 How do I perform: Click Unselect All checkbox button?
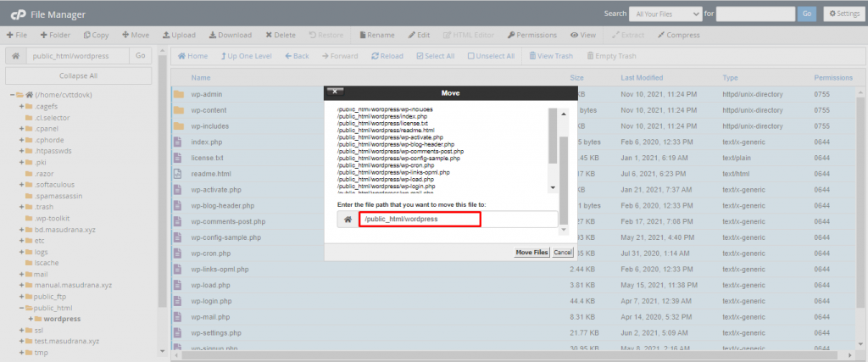click(x=491, y=56)
